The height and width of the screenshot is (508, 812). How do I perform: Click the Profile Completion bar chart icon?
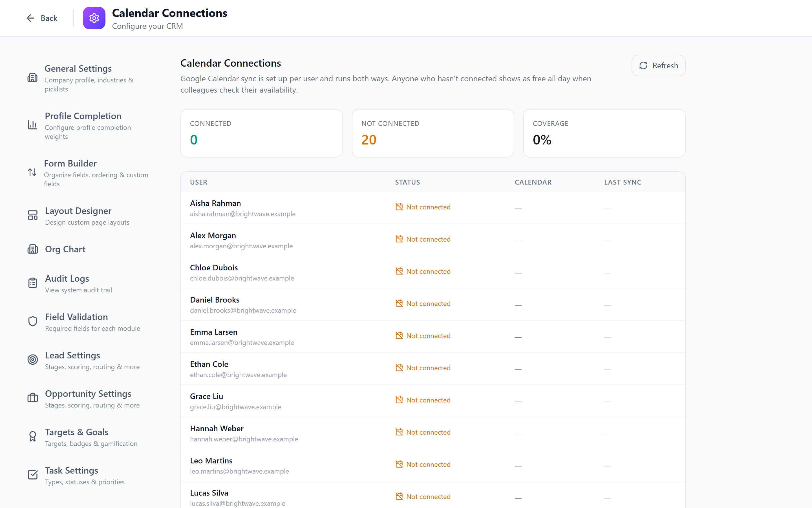click(x=32, y=125)
